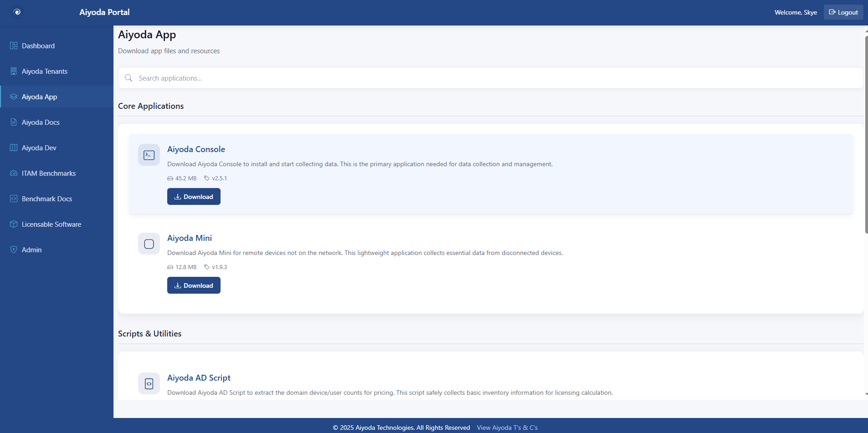The height and width of the screenshot is (433, 868).
Task: Click the Logout button
Action: pyautogui.click(x=843, y=12)
